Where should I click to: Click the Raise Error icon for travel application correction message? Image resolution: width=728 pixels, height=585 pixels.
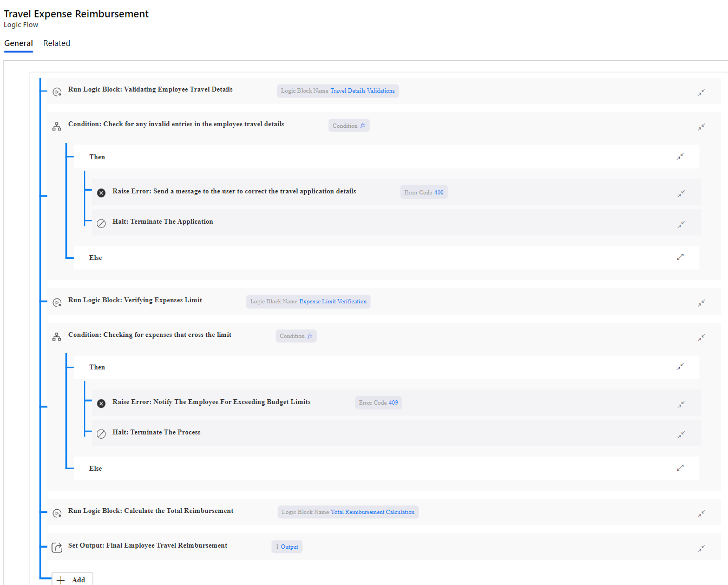click(101, 192)
